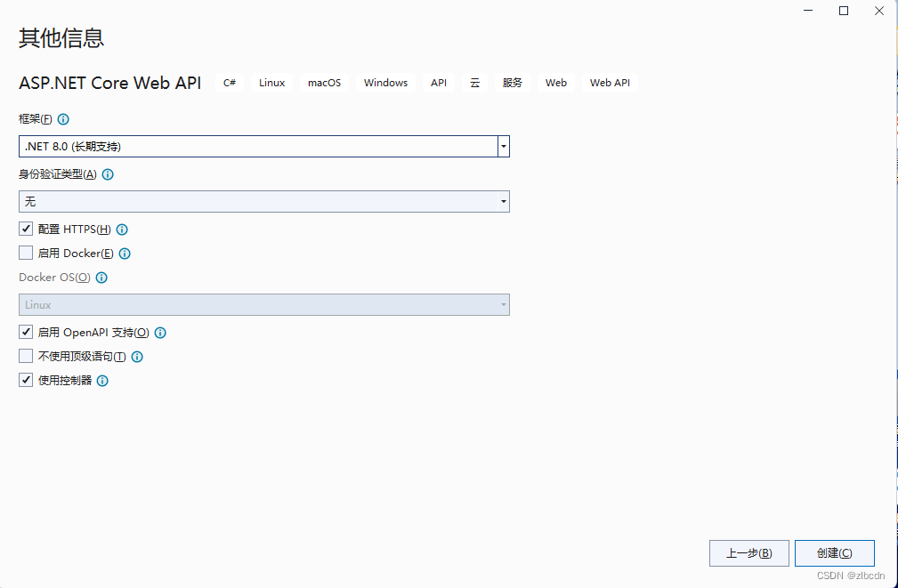Minimize the dialog window
Screen dimensions: 898x588
tap(808, 11)
